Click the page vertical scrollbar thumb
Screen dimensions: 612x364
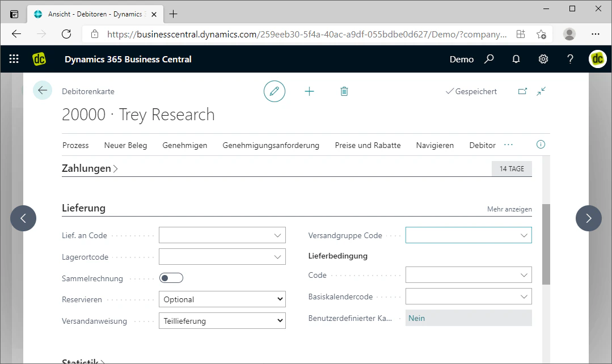tap(546, 244)
